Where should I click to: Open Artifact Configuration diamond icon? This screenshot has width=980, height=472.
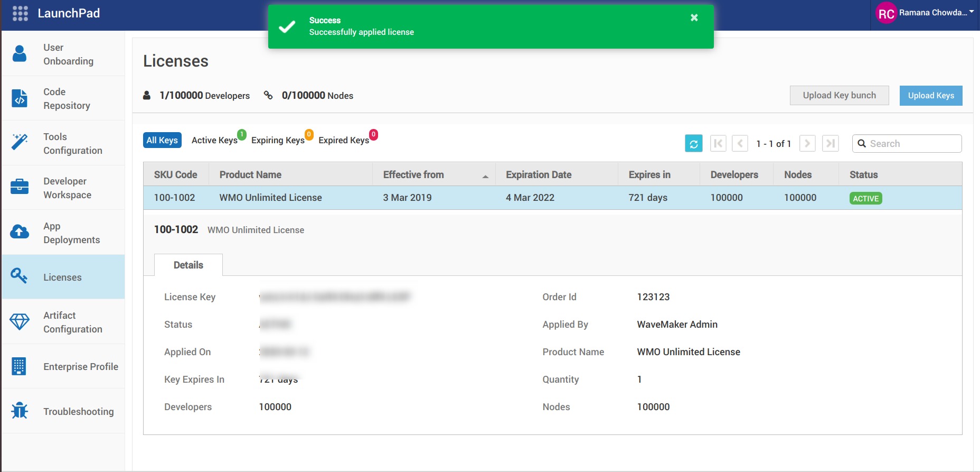20,321
